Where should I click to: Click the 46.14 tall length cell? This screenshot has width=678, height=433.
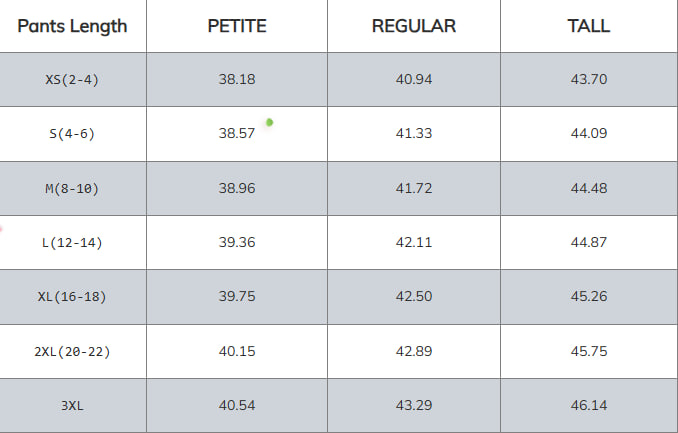coord(588,405)
